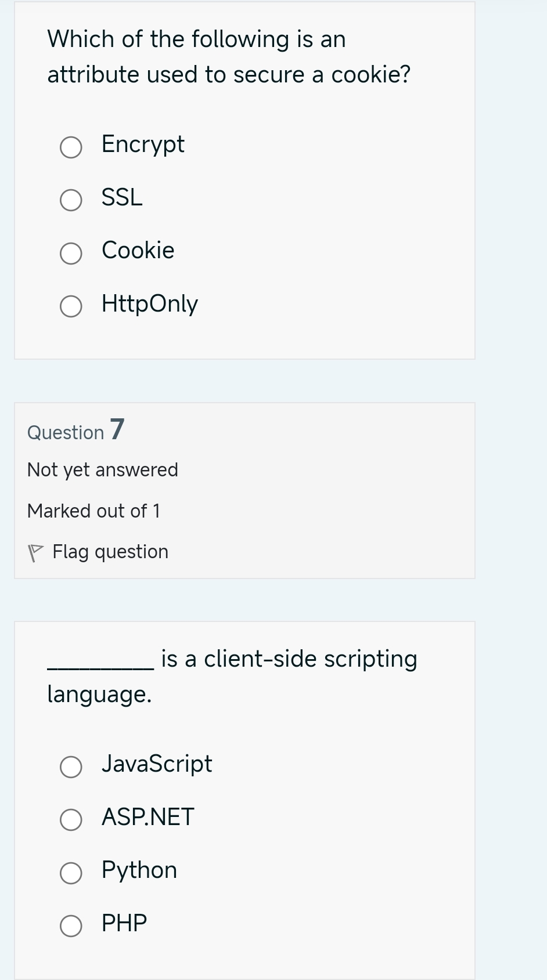Select PHP as the answer

tap(70, 925)
